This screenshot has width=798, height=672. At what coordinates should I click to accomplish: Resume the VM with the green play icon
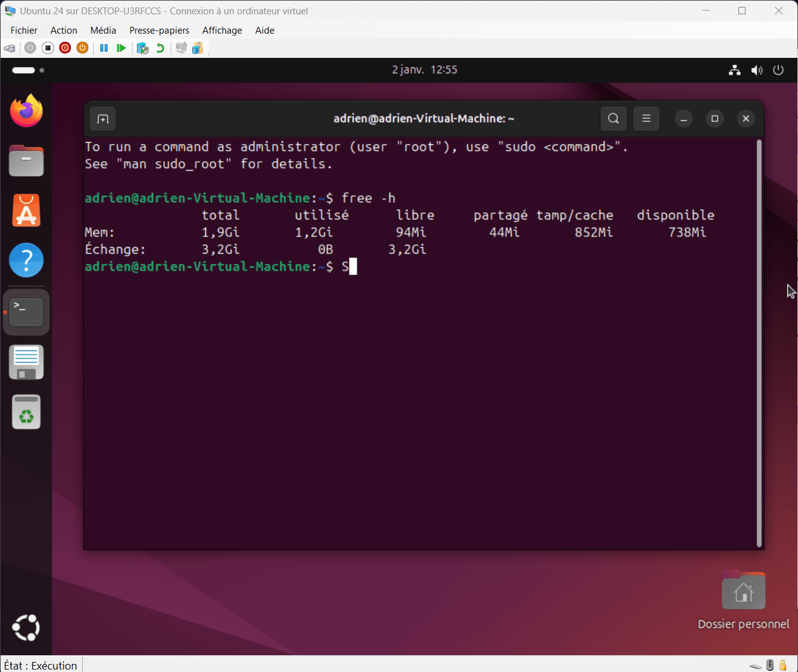(x=121, y=48)
